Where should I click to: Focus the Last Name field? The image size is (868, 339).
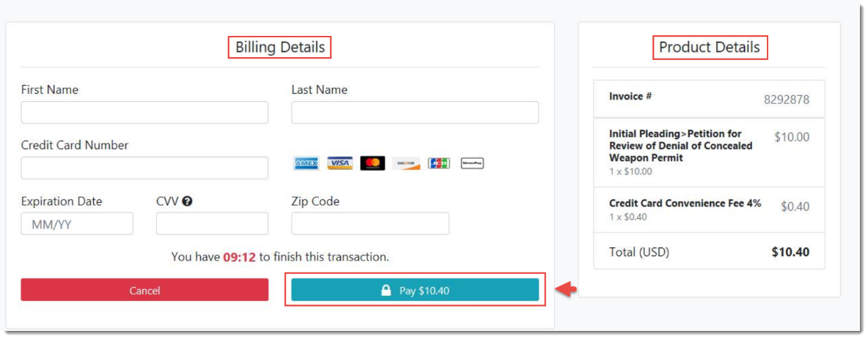[415, 112]
